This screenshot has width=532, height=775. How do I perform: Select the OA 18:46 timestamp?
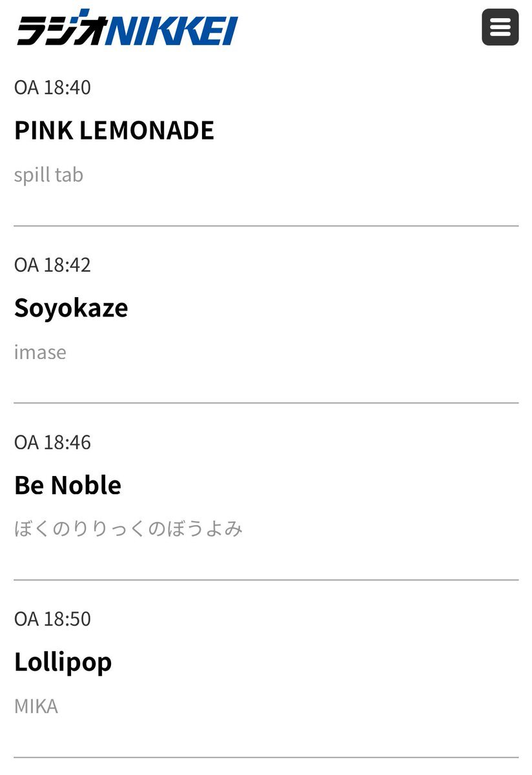52,442
